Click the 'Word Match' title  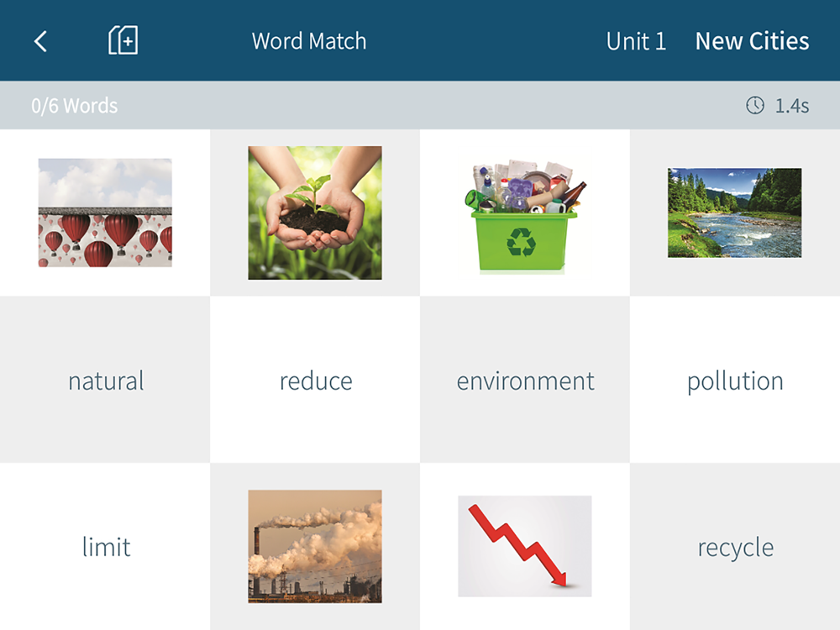click(x=309, y=41)
